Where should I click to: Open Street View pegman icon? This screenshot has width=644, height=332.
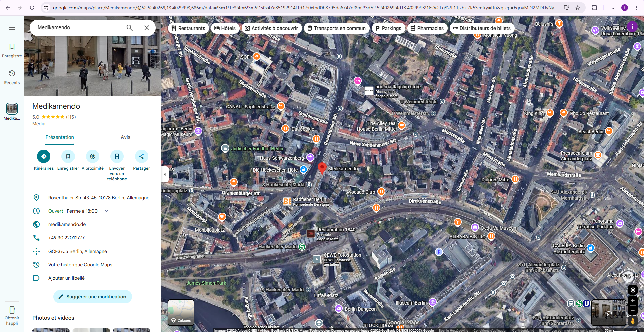(633, 321)
